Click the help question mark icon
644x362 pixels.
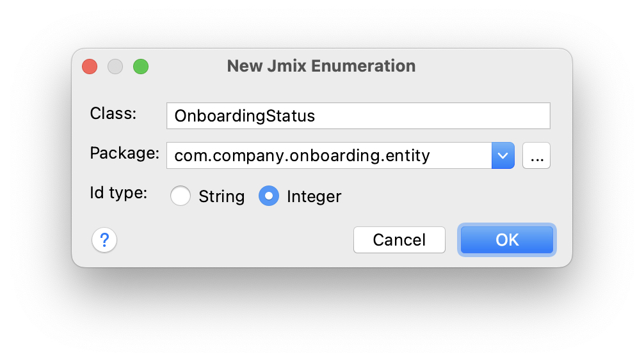105,240
